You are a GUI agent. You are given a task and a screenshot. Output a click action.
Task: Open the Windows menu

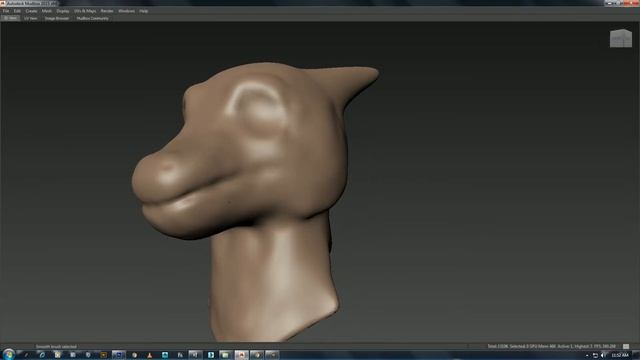[127, 11]
